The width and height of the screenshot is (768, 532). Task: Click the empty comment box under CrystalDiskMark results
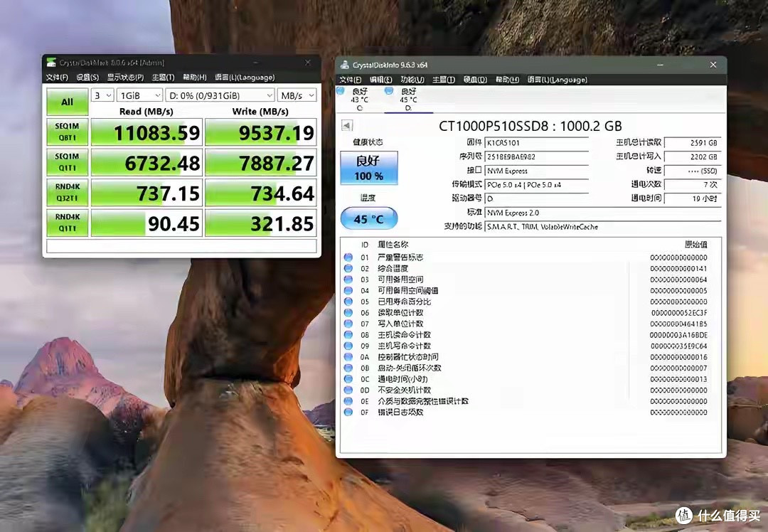click(x=182, y=246)
